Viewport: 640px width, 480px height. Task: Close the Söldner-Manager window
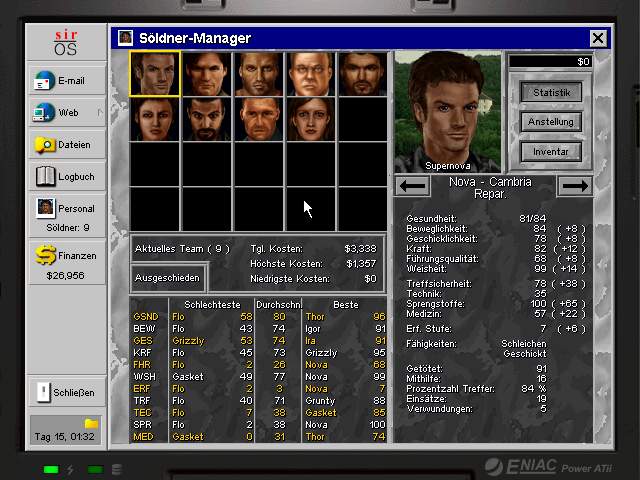pyautogui.click(x=597, y=38)
